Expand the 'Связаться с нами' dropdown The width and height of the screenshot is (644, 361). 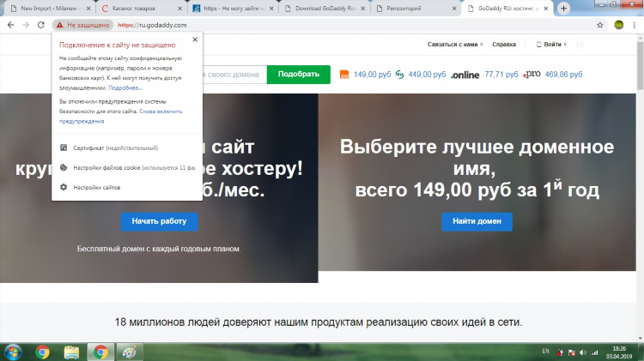tap(455, 45)
